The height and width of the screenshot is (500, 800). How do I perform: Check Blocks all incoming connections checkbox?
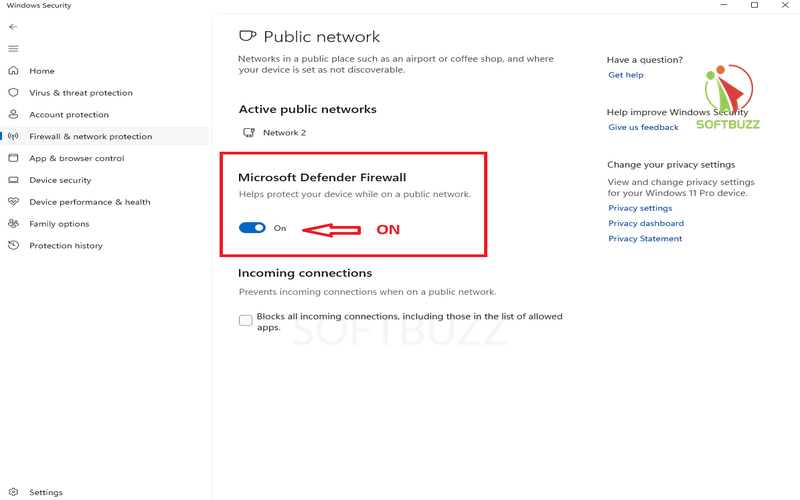[x=245, y=320]
